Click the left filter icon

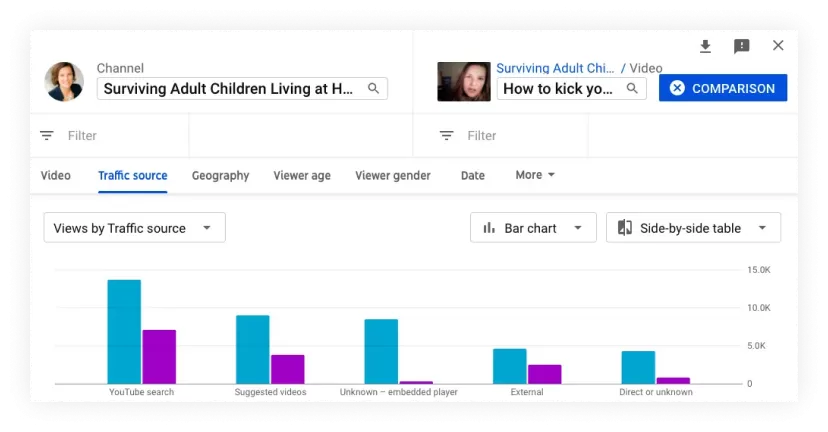47,135
